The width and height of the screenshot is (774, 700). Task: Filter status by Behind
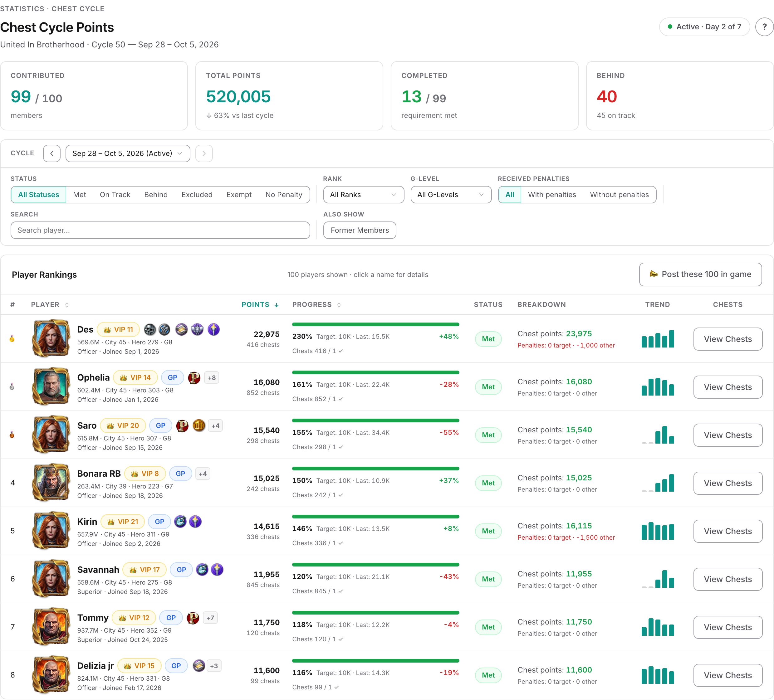pos(156,195)
